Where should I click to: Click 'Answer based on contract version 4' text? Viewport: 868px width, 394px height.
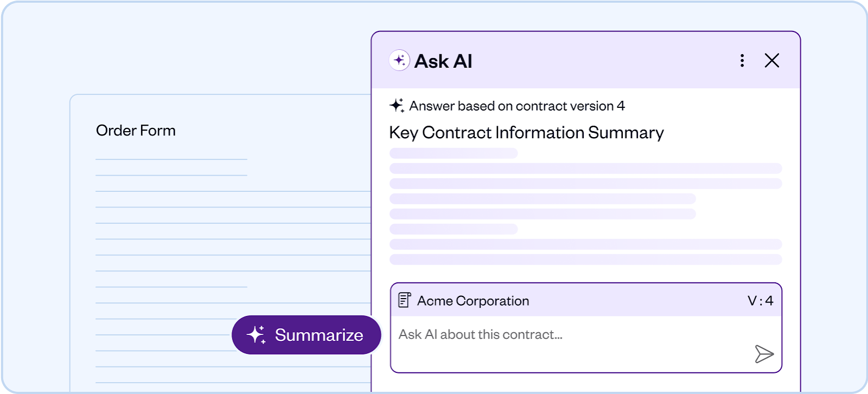tap(517, 106)
